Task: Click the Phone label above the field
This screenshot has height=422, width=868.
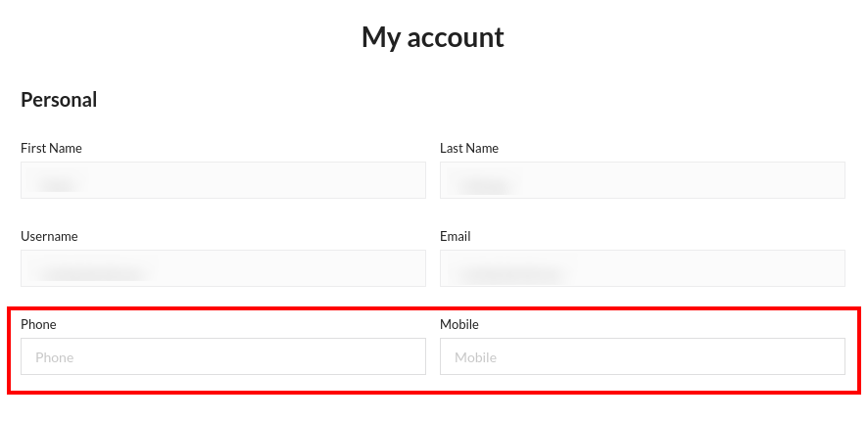Action: [38, 324]
